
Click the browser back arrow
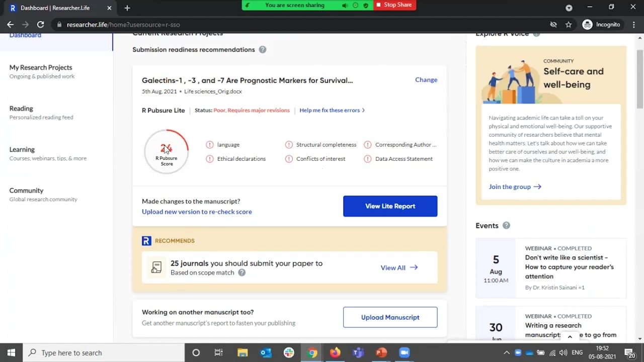click(10, 24)
